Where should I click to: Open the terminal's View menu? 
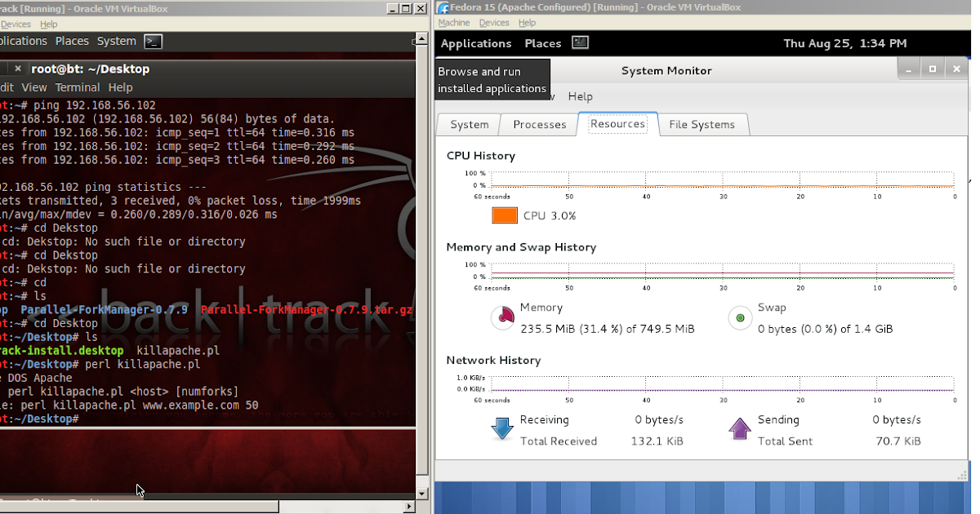[x=34, y=87]
